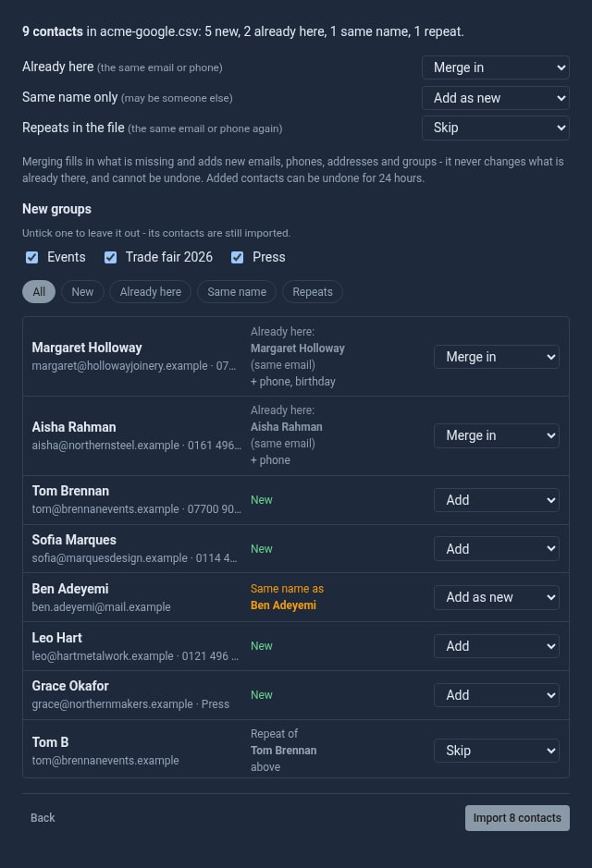
Task: Click the Tom B contact name
Action: click(50, 742)
